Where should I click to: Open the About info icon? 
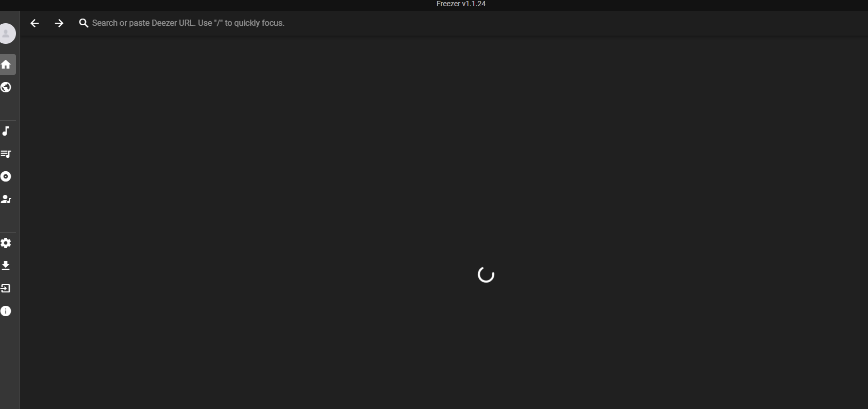(x=6, y=311)
